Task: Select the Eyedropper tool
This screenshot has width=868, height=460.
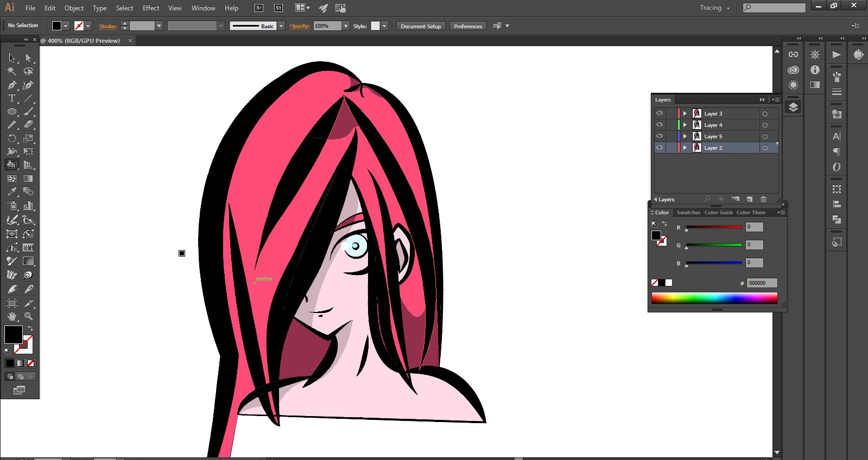Action: click(x=12, y=191)
